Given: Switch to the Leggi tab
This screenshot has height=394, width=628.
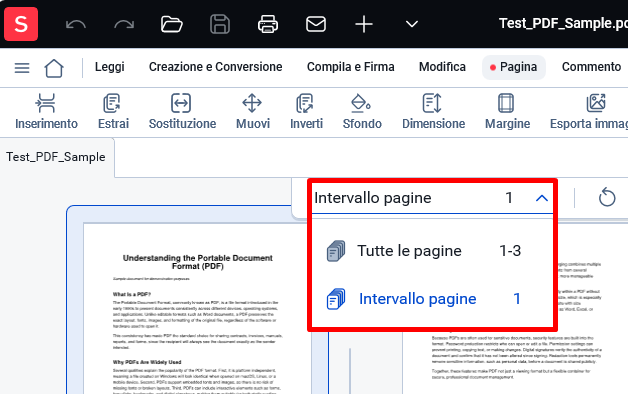Looking at the screenshot, I should point(109,67).
